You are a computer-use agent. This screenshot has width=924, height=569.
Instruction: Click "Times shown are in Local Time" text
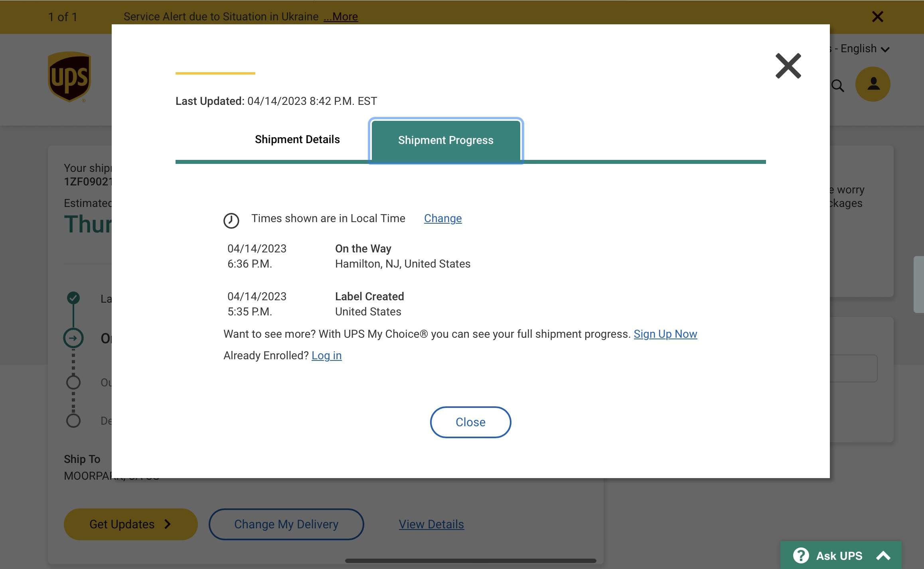328,219
